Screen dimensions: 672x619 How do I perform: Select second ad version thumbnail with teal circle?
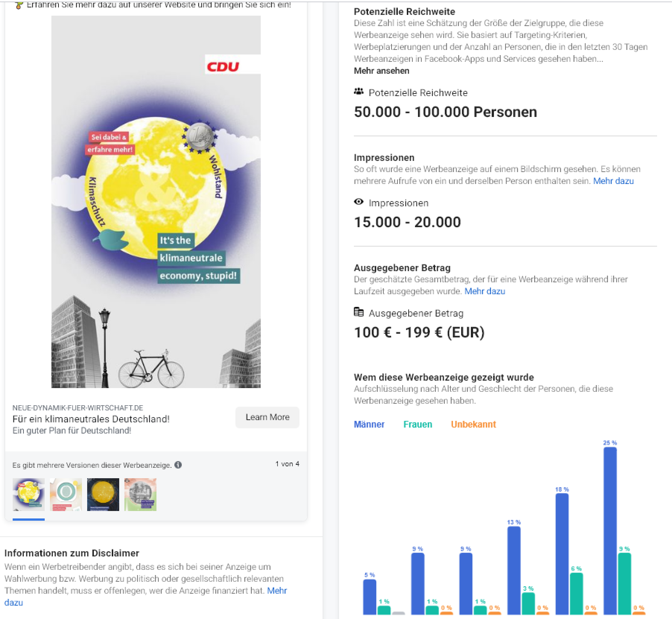[66, 494]
